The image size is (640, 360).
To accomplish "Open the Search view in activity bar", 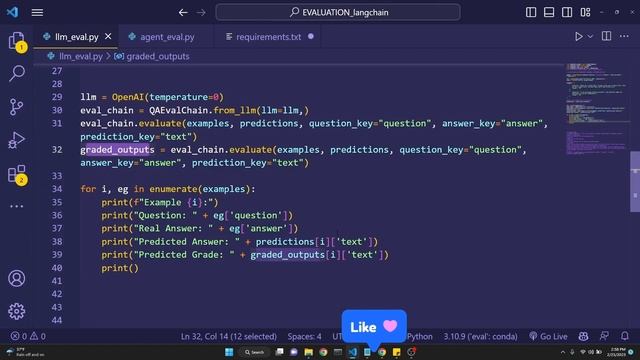I will point(17,73).
